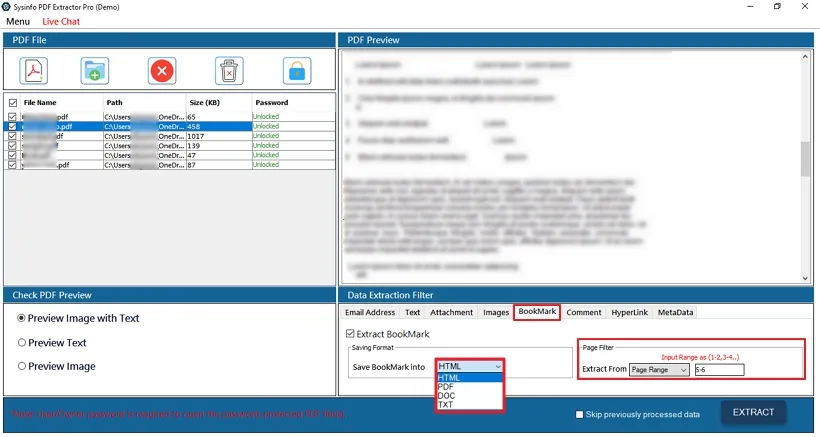Click the size cell showing 1017
820x437 pixels.
point(219,136)
